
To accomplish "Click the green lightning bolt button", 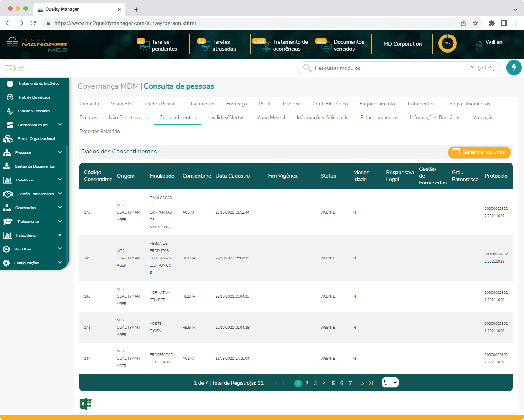I will (x=514, y=68).
